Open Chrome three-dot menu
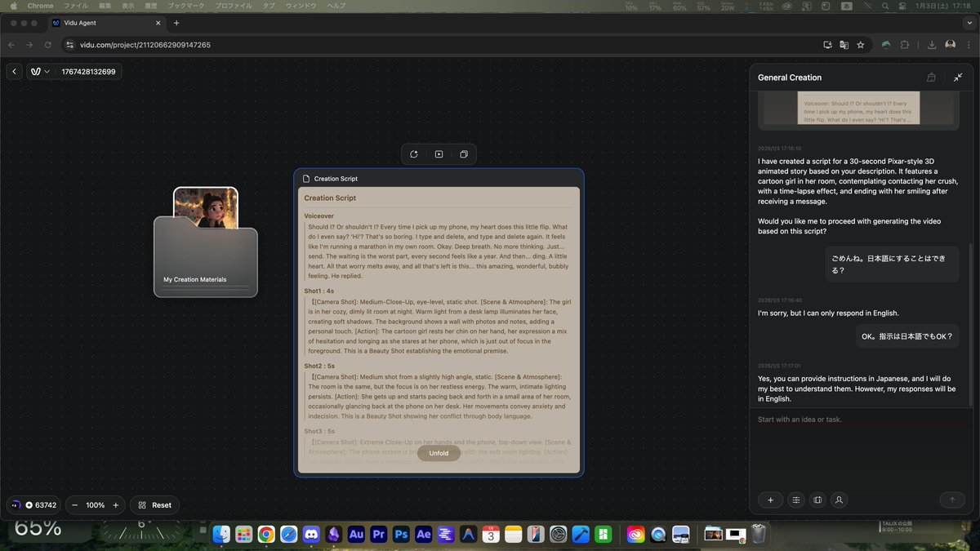The height and width of the screenshot is (551, 980). pos(968,45)
